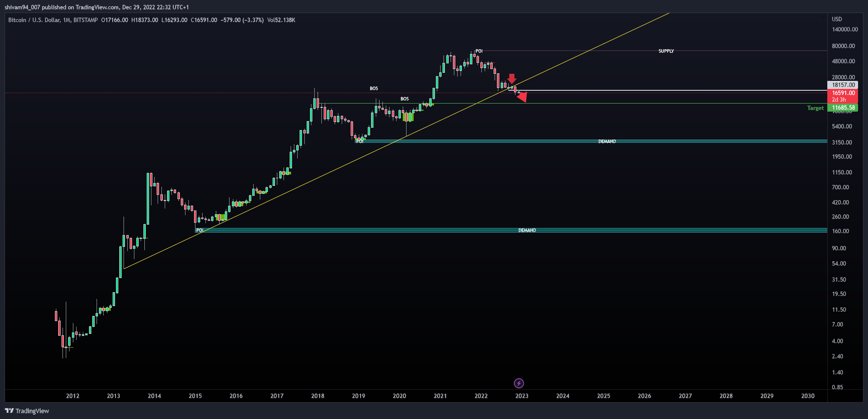868x419 pixels.
Task: Click the BOS label above the 2018 peak
Action: tap(374, 88)
